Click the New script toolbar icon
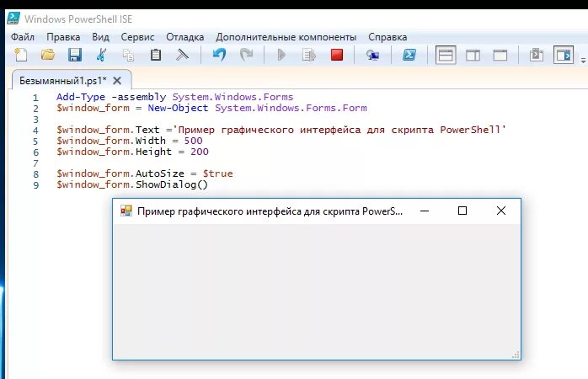Screen dimensions: 588x379 (x=20, y=55)
